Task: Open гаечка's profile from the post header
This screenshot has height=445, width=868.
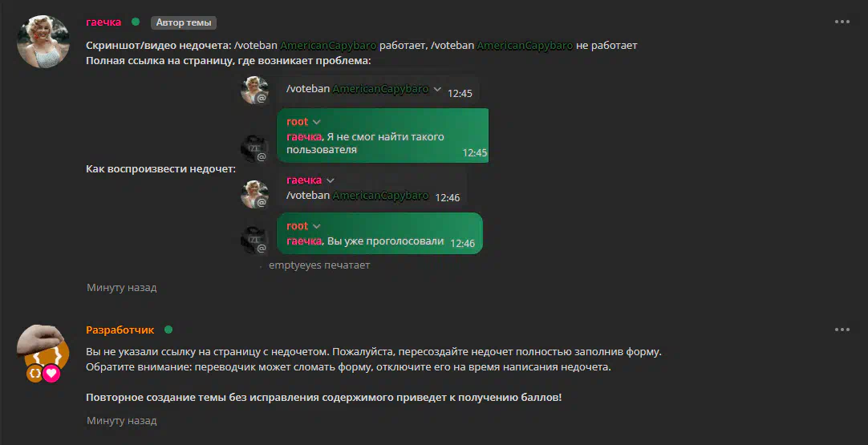Action: pyautogui.click(x=103, y=22)
